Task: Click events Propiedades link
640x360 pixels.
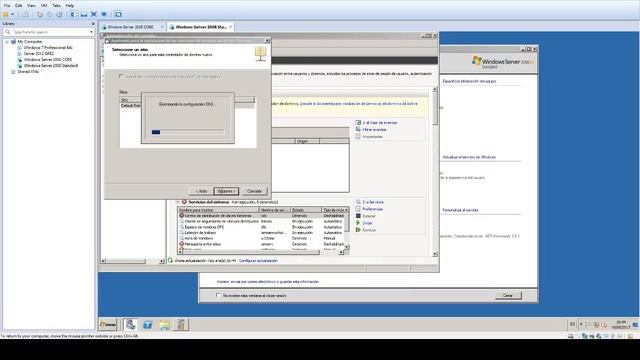Action: (x=372, y=136)
